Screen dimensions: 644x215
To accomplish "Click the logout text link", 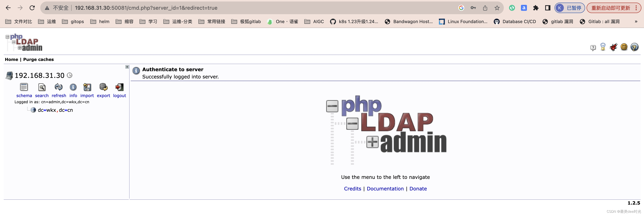I will [x=120, y=96].
